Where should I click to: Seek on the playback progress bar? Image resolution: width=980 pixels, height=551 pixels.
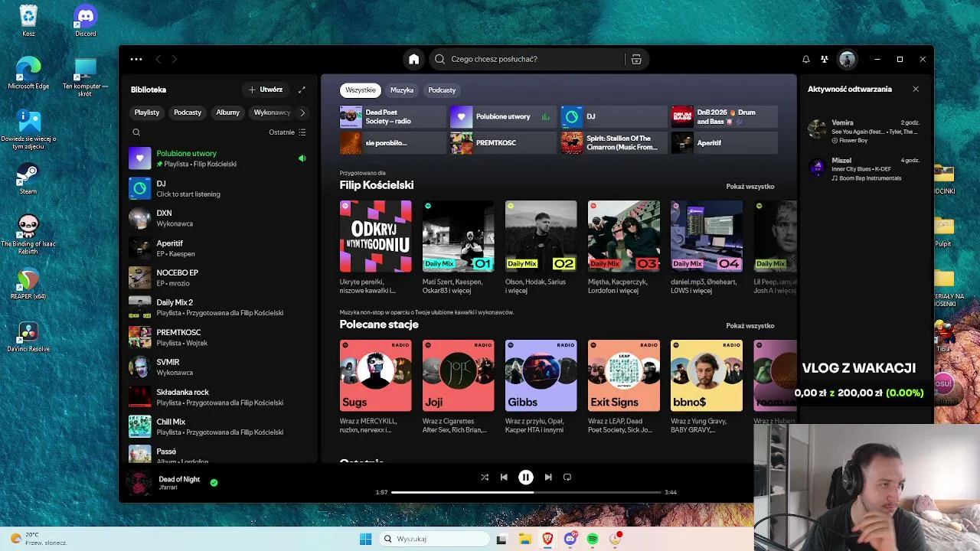[526, 492]
